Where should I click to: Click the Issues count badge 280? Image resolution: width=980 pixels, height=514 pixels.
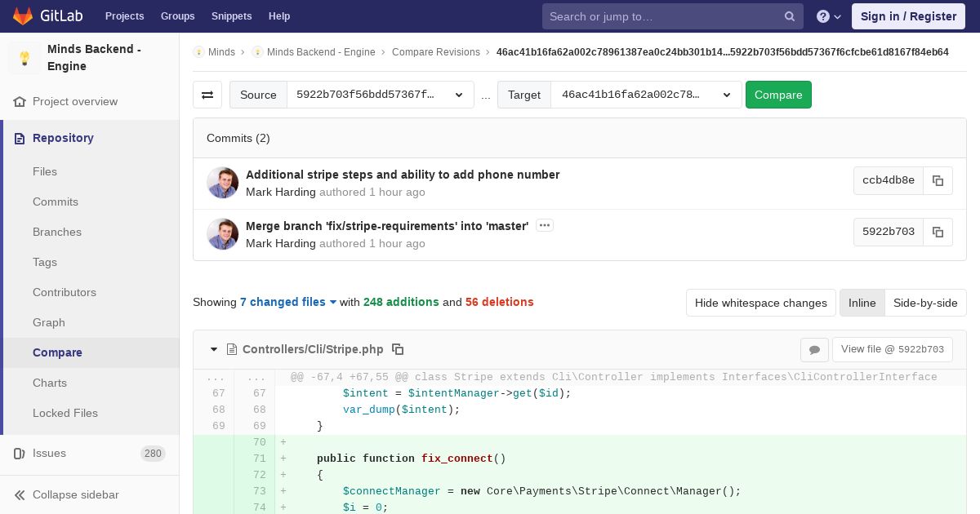pyautogui.click(x=153, y=454)
